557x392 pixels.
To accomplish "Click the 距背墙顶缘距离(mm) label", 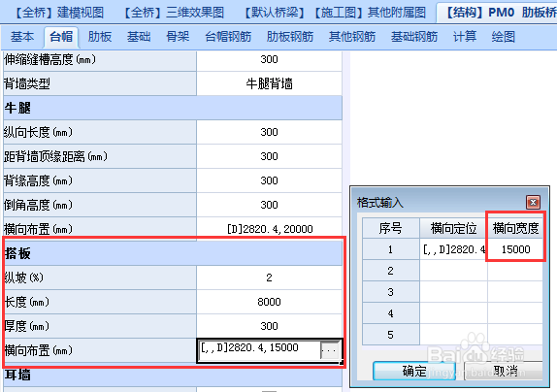I will (x=55, y=156).
